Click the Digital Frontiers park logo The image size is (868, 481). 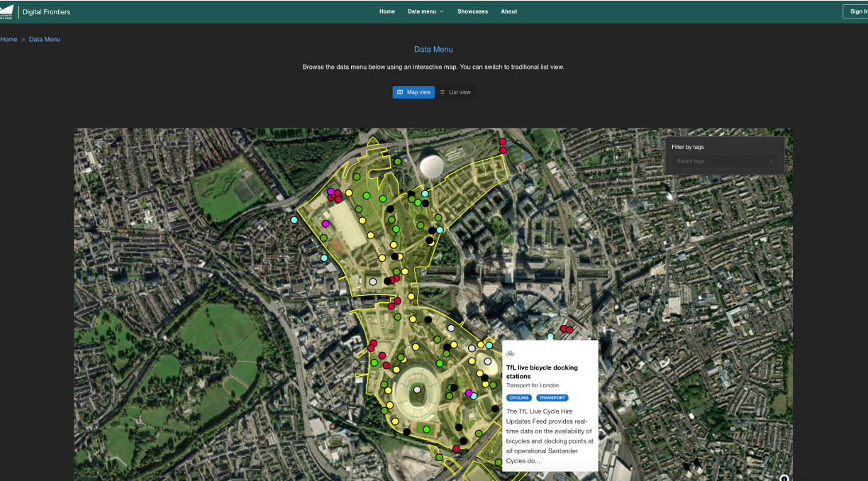coord(7,11)
